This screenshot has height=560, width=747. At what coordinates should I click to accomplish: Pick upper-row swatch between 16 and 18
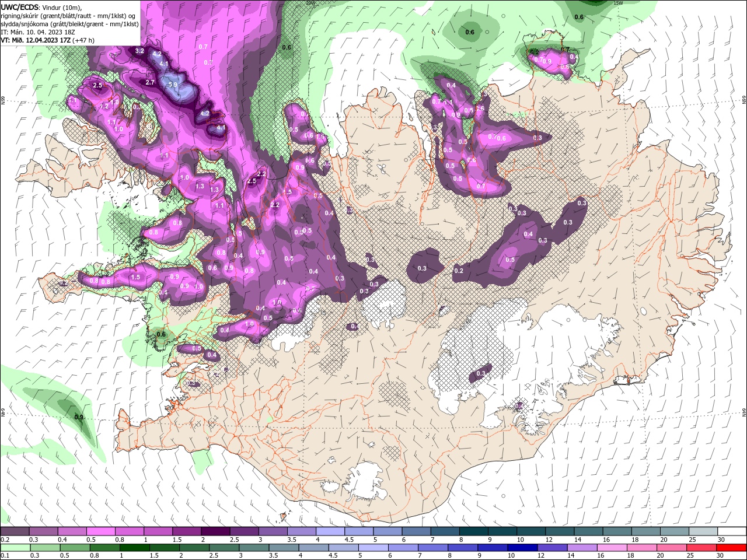pyautogui.click(x=617, y=531)
